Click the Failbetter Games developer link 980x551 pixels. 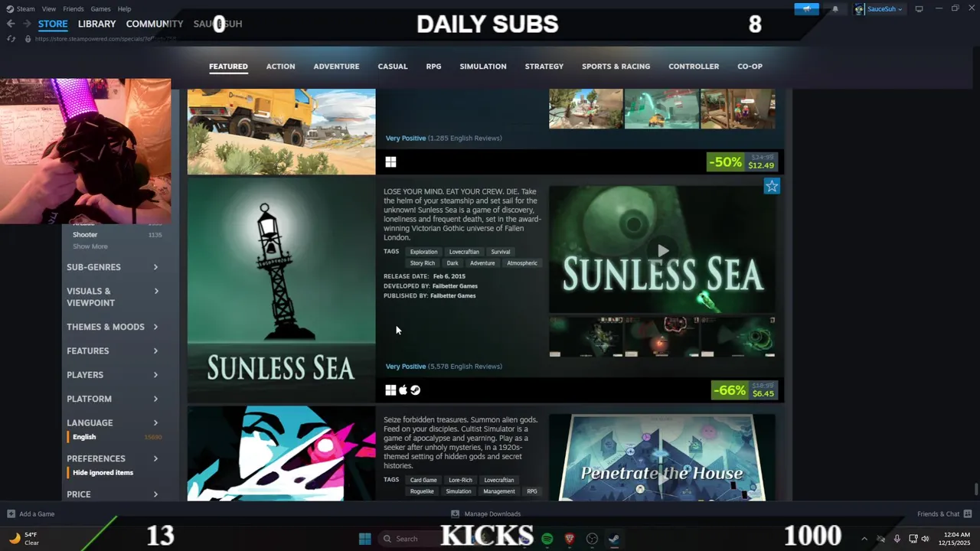455,286
